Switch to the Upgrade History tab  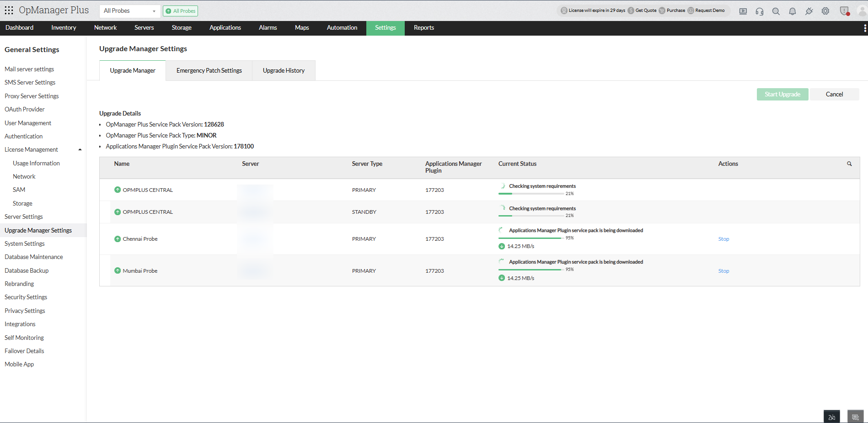(284, 71)
